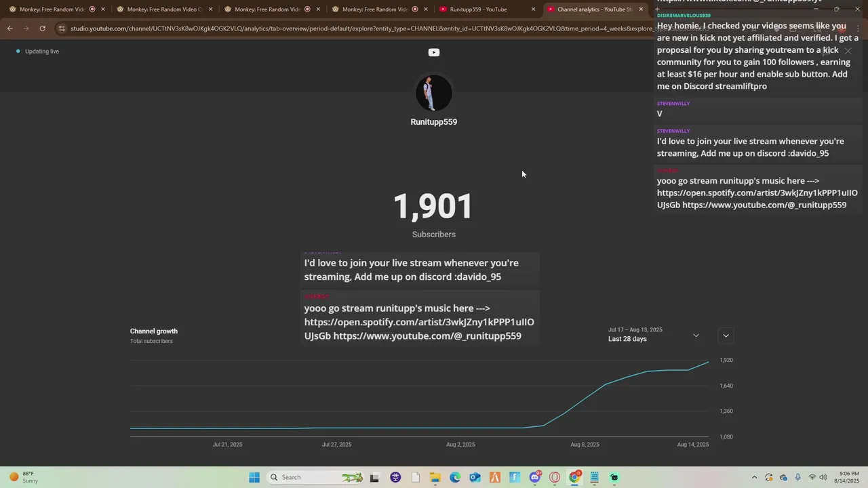The image size is (868, 488).
Task: Click the microphone icon in system tray
Action: pyautogui.click(x=797, y=477)
